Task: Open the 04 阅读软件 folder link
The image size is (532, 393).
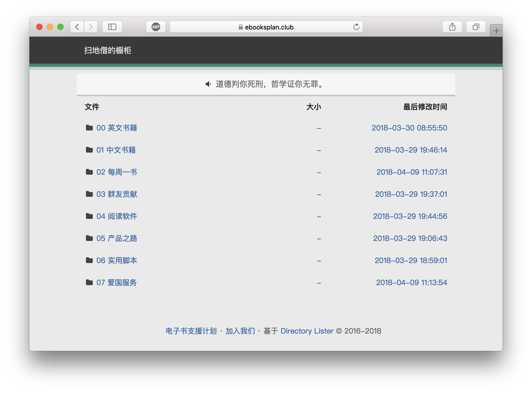Action: coord(117,216)
